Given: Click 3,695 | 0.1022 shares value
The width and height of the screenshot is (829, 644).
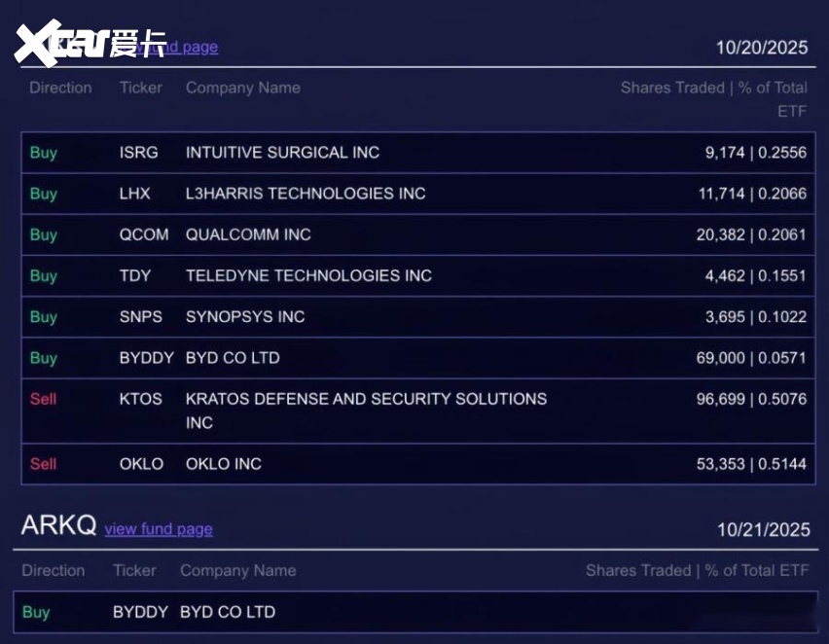Looking at the screenshot, I should [x=755, y=317].
